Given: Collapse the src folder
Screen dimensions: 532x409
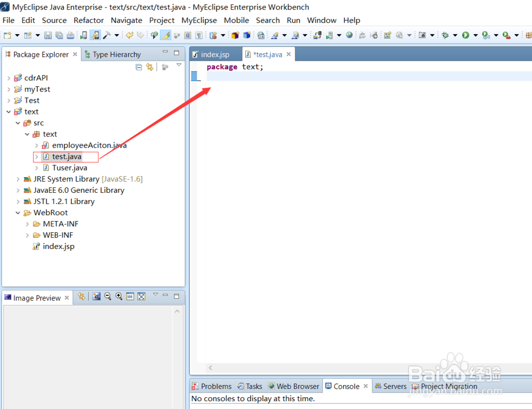Looking at the screenshot, I should pyautogui.click(x=18, y=123).
